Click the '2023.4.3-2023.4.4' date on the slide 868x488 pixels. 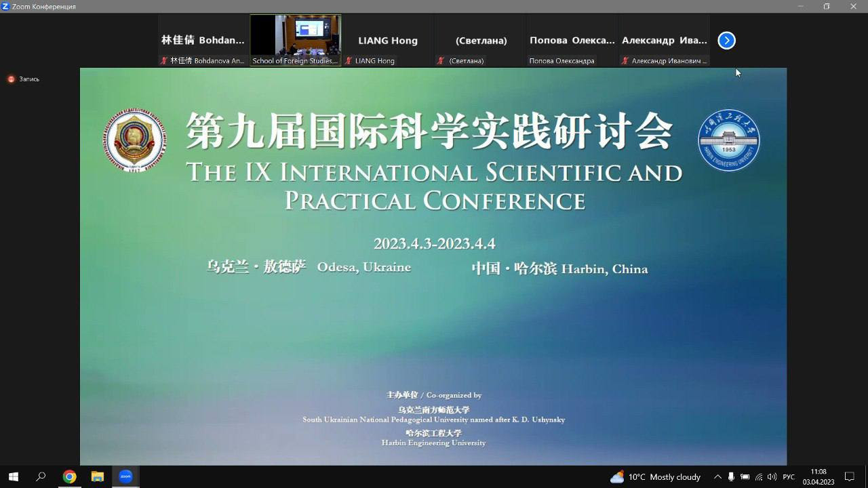click(x=434, y=243)
